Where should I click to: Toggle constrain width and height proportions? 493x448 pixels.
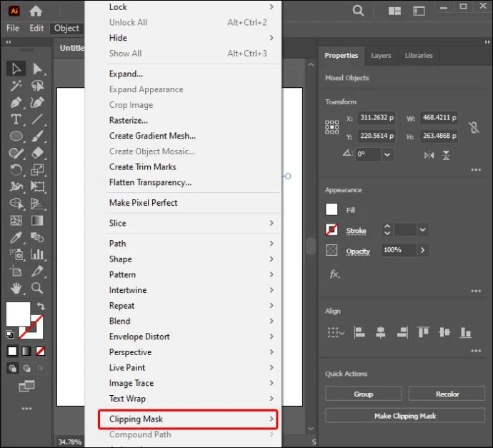(474, 127)
